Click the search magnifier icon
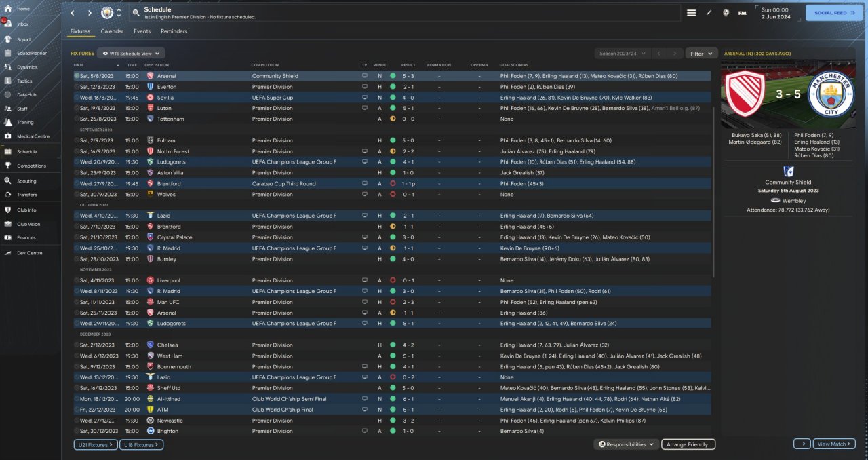The height and width of the screenshot is (460, 868). [136, 13]
